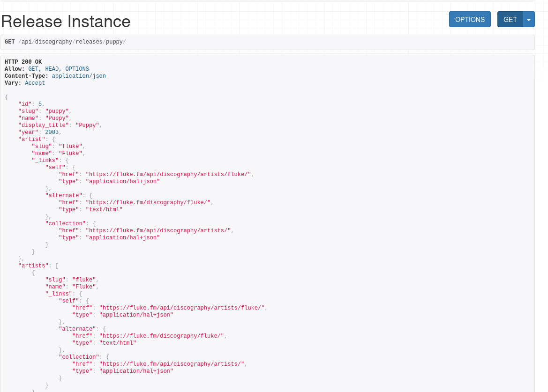548x392 pixels.
Task: Open the first api/discography/artists/fluke/ href link
Action: [168, 174]
